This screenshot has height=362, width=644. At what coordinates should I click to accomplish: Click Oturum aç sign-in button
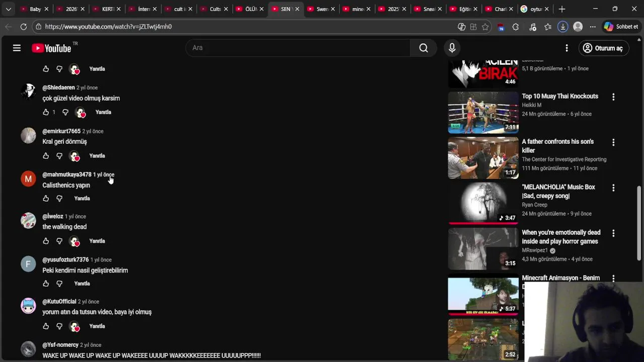click(603, 48)
